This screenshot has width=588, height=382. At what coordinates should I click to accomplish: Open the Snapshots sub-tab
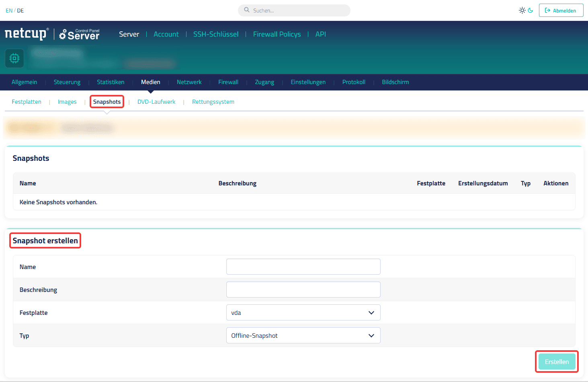click(107, 102)
